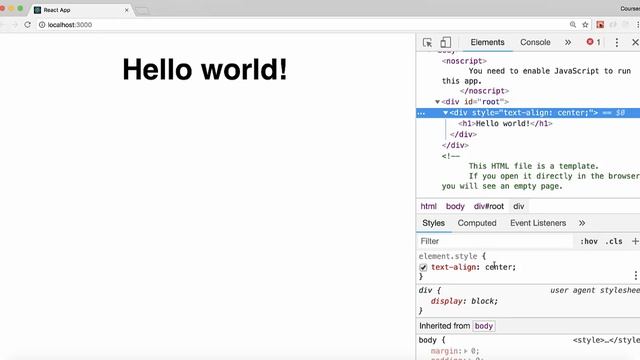Open the DevTools three-dot menu
640x360 pixels.
617,42
